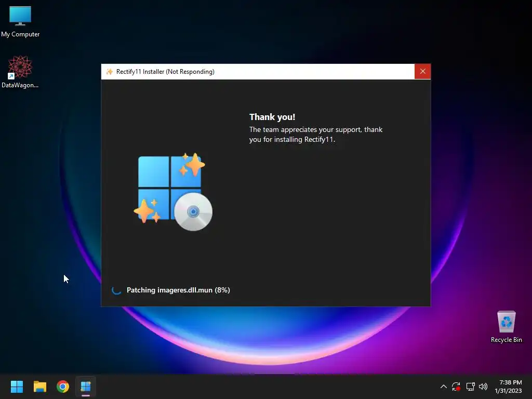532x399 pixels.
Task: Select the Recycle Bin icon
Action: [x=506, y=327]
